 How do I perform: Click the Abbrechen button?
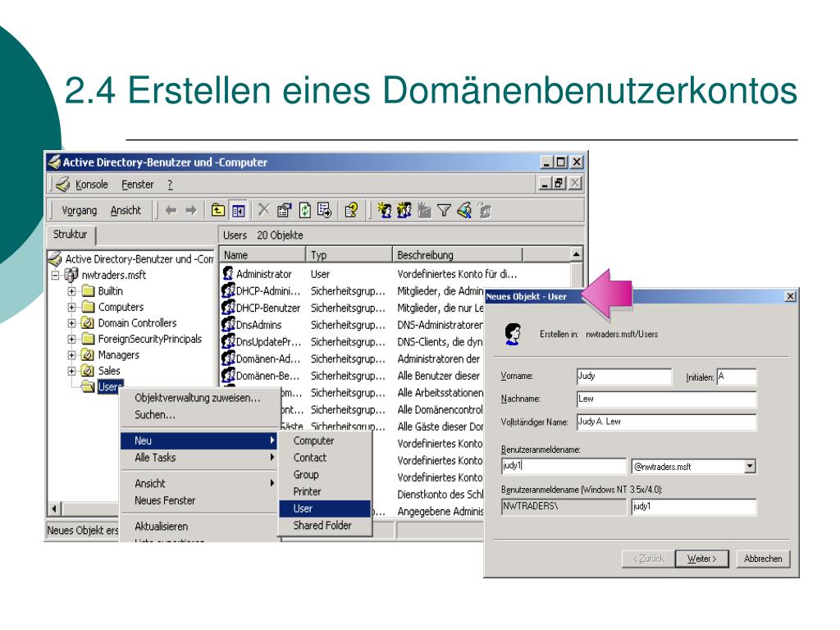[763, 559]
